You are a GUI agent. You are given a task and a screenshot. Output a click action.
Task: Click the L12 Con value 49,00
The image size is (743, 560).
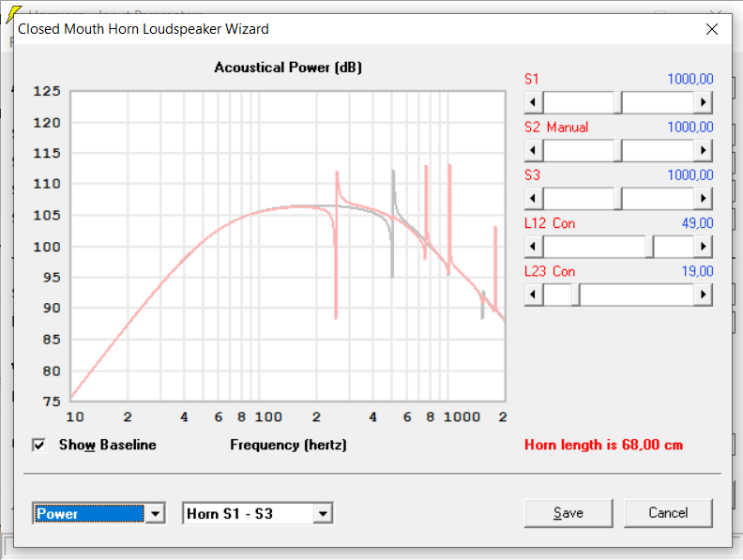698,223
